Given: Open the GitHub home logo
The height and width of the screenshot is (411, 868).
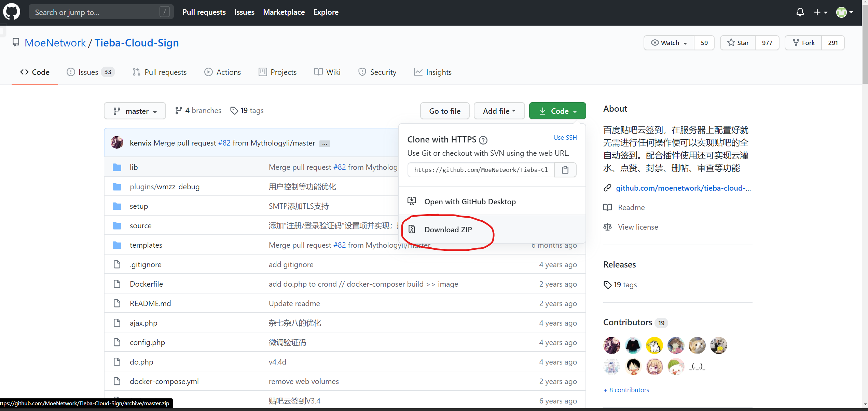Looking at the screenshot, I should click(x=12, y=12).
